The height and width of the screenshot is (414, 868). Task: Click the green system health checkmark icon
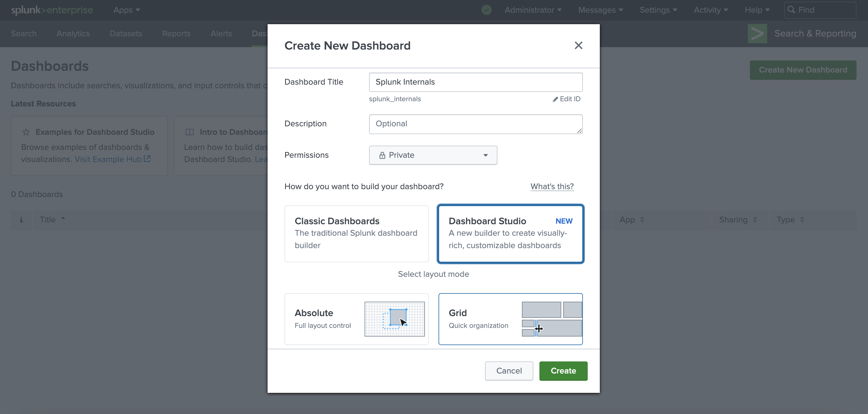click(x=486, y=10)
